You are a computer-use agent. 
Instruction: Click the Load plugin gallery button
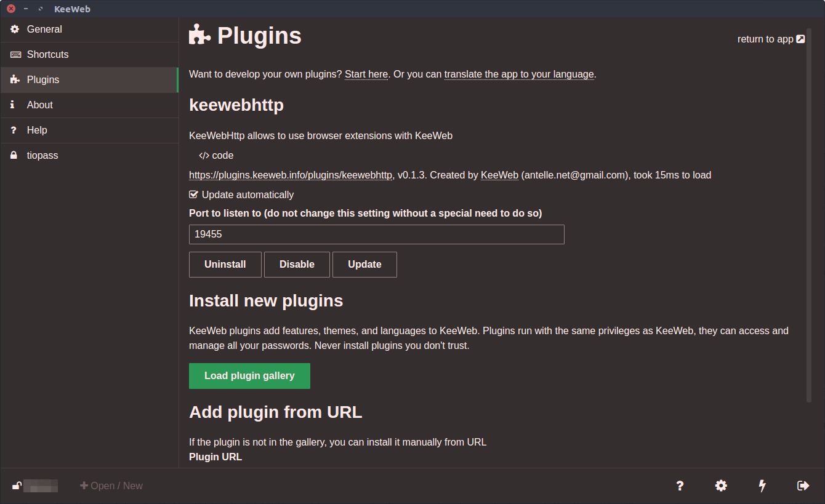pos(249,375)
